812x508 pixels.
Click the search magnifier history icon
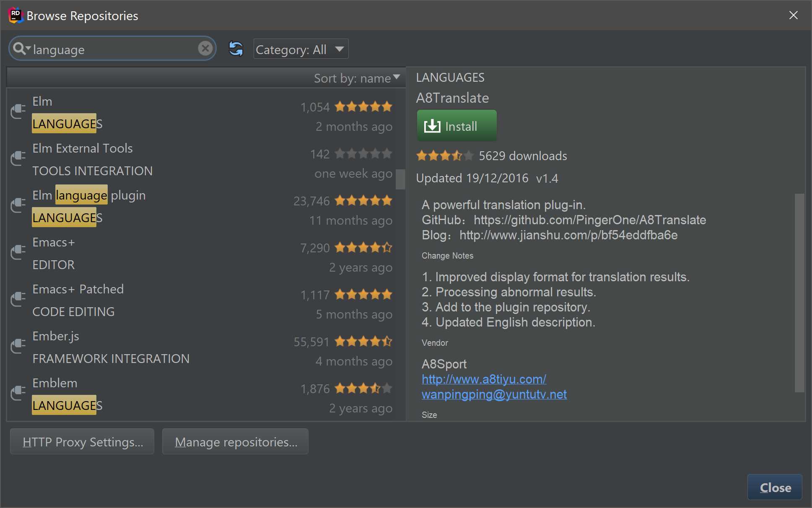pos(20,49)
